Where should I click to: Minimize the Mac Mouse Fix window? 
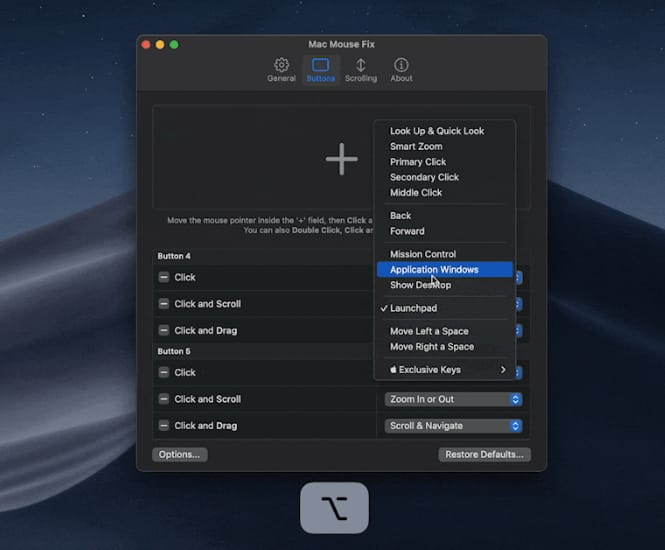160,45
